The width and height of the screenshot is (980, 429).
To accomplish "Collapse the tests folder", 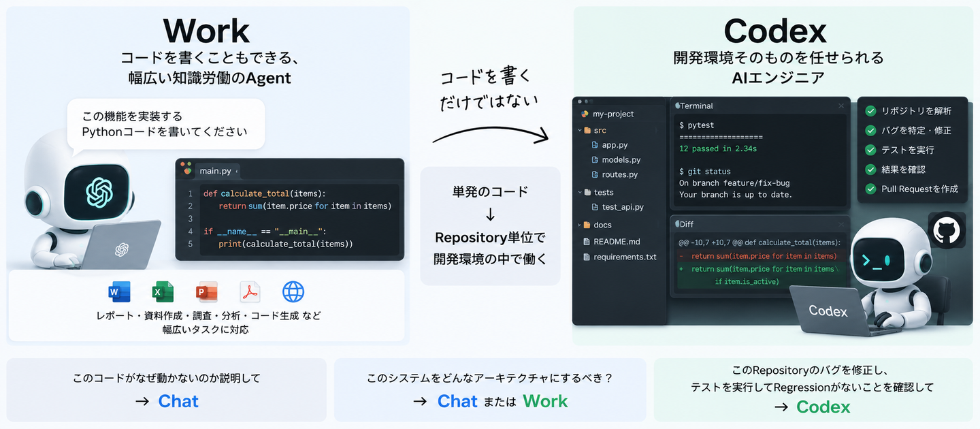I will tap(580, 193).
